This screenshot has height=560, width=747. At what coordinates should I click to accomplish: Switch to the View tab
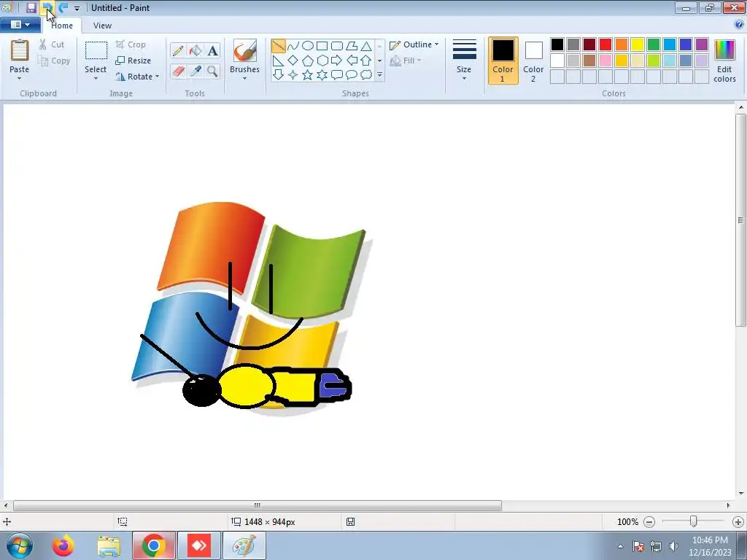point(102,26)
